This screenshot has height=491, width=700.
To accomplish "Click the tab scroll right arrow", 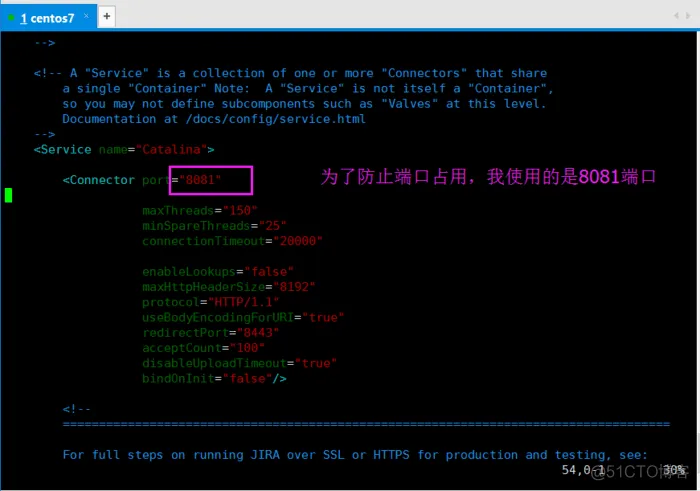I will (x=688, y=16).
